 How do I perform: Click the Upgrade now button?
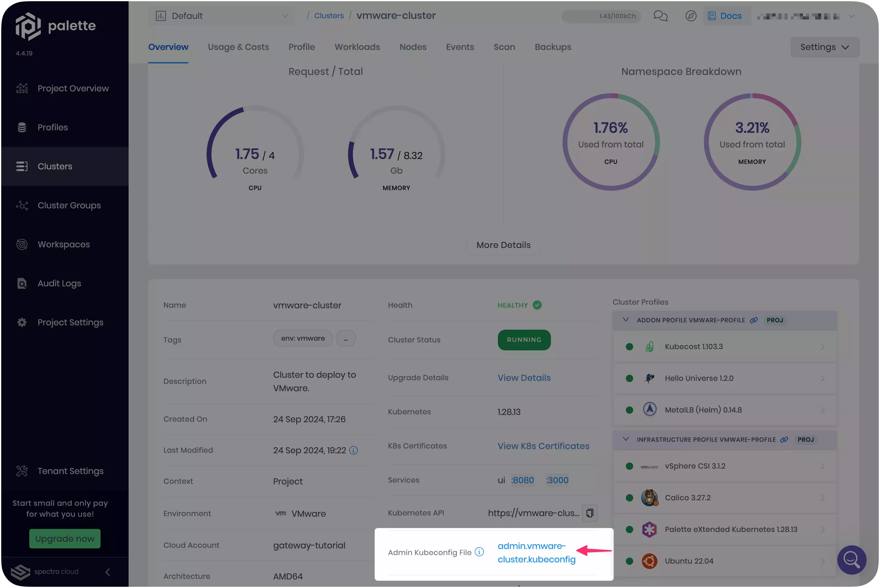tap(65, 539)
